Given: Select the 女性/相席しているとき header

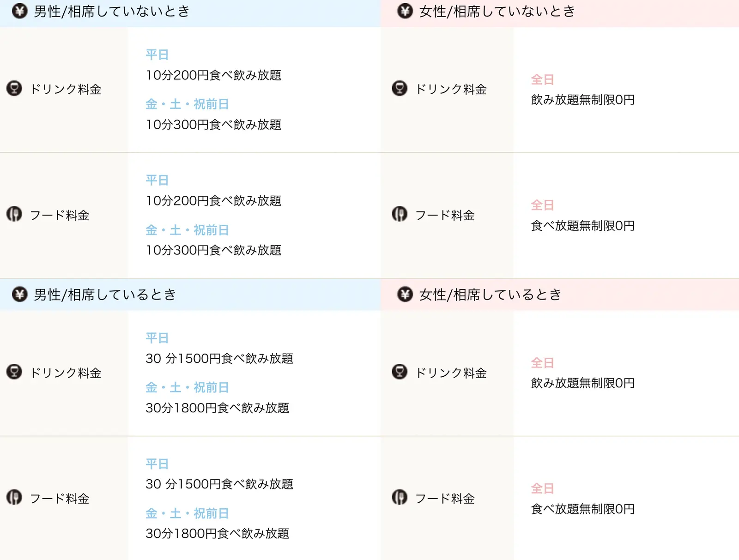Looking at the screenshot, I should tap(560, 295).
